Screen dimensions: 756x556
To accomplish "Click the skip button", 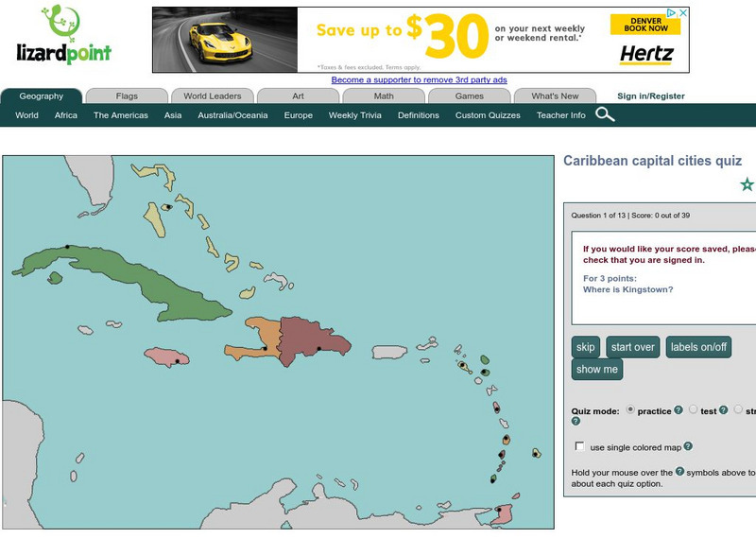I will coord(585,347).
